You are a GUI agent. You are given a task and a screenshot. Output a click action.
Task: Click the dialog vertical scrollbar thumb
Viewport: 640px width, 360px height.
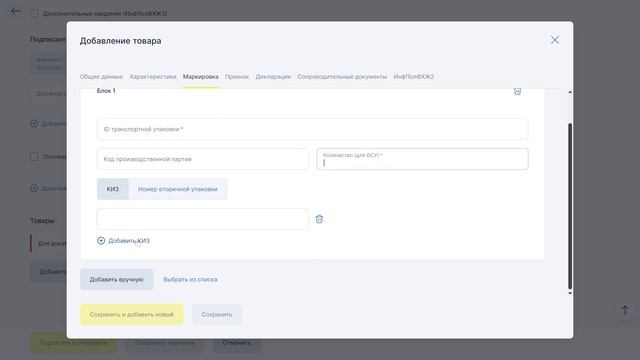coord(570,206)
